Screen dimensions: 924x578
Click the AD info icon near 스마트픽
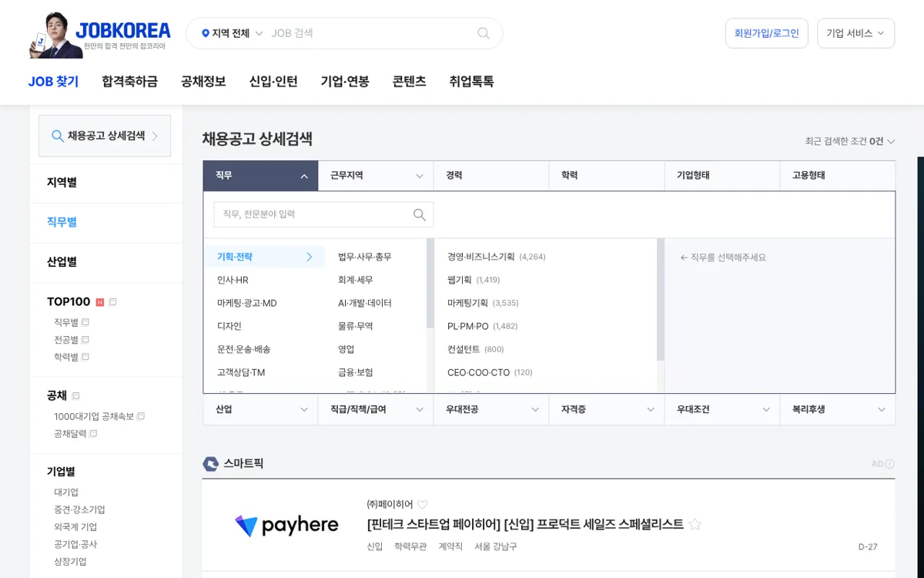889,464
